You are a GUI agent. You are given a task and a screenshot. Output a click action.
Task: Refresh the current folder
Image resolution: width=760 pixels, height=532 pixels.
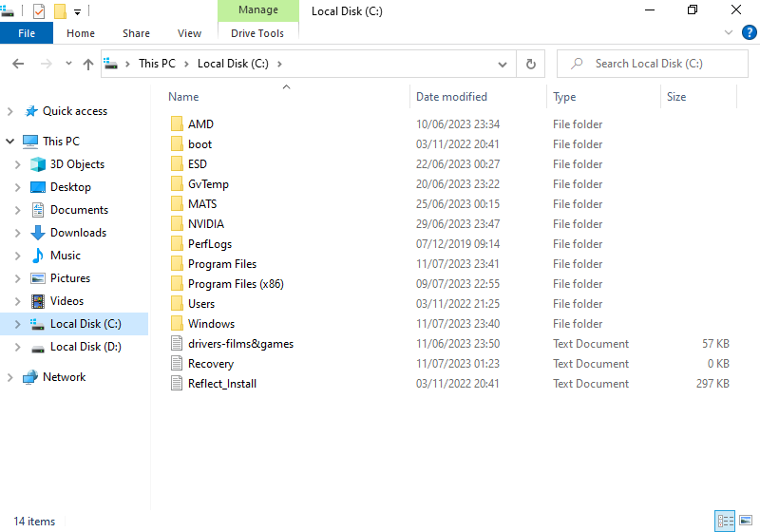click(x=531, y=64)
